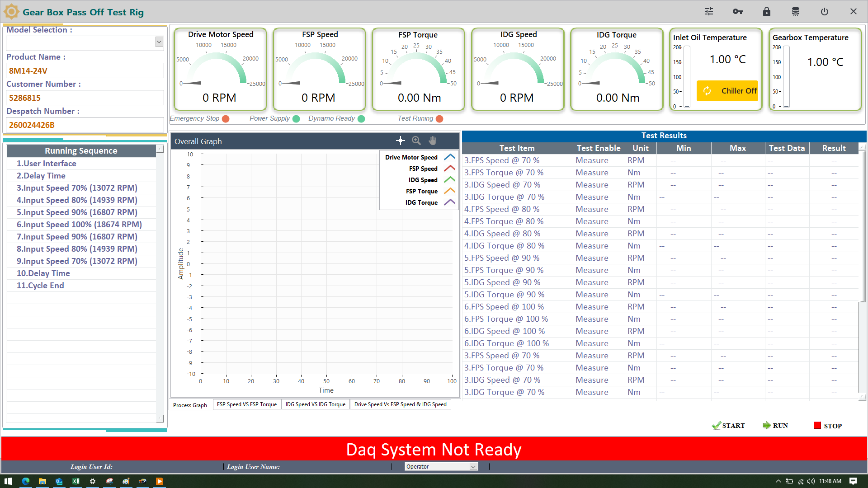
Task: Select the pan hand tool on graph
Action: pos(433,141)
